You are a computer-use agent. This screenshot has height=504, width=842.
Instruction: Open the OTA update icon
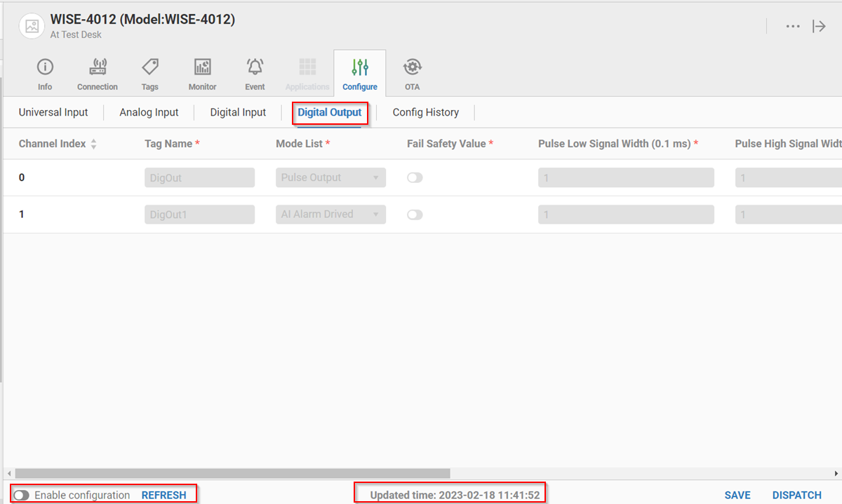click(x=412, y=68)
